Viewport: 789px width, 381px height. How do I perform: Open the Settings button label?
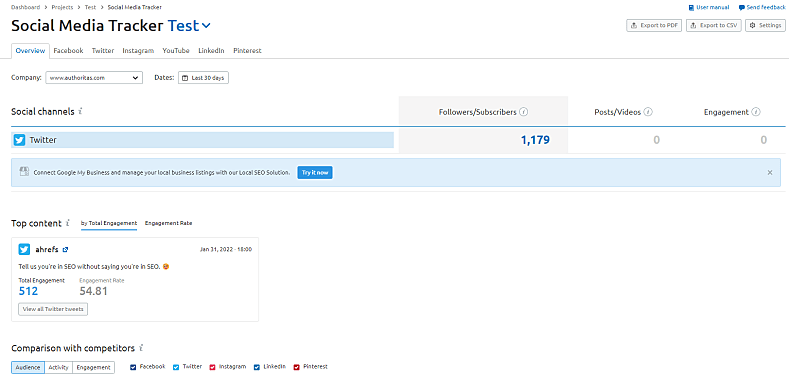(x=770, y=25)
